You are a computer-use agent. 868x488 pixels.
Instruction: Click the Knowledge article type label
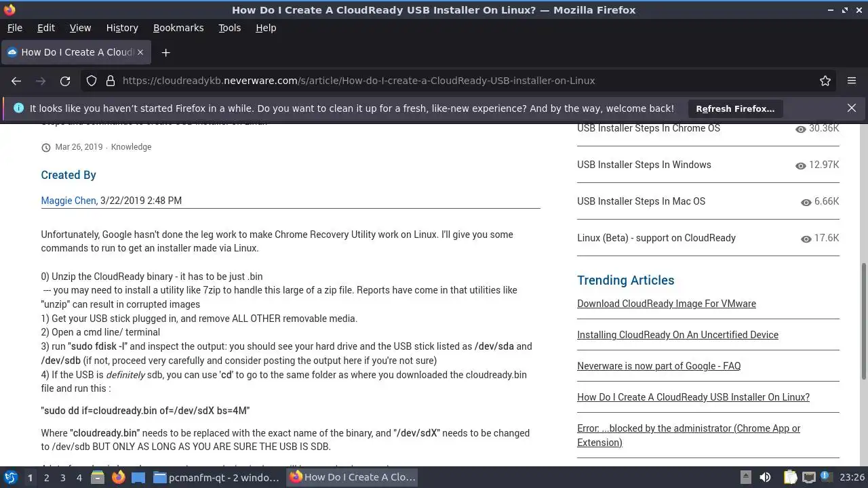pyautogui.click(x=131, y=147)
